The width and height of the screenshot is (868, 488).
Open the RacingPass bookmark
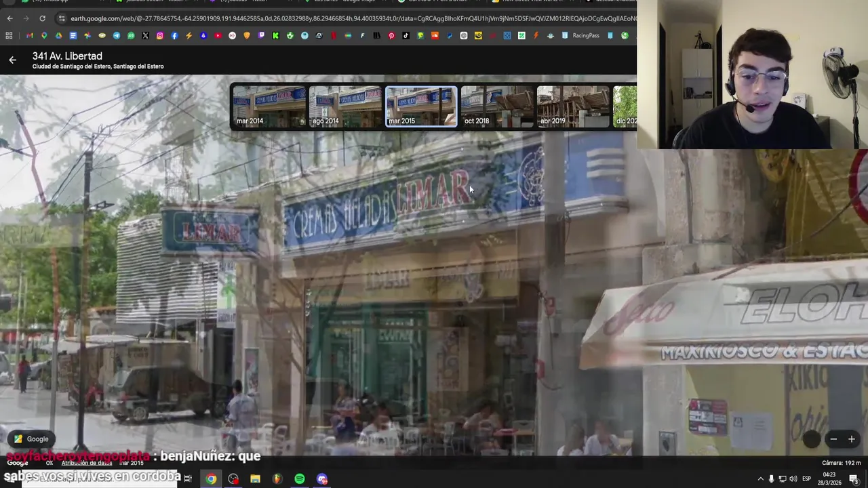(580, 35)
